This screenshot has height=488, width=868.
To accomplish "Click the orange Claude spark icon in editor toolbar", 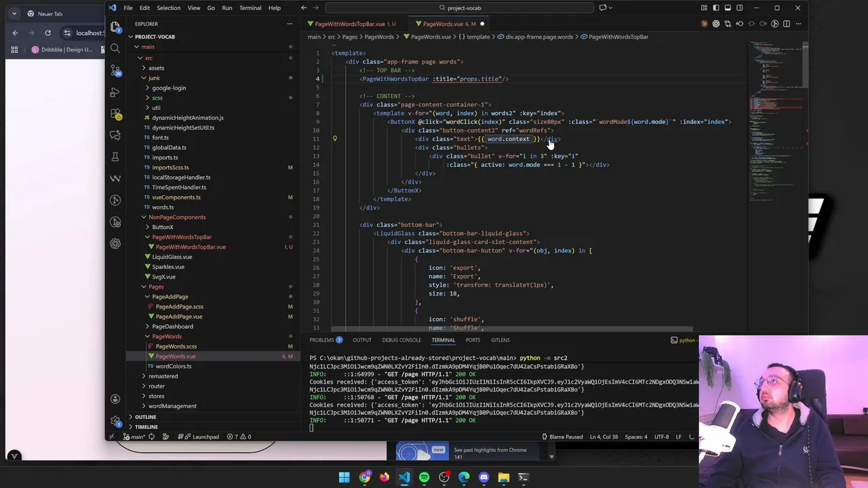I will click(705, 24).
